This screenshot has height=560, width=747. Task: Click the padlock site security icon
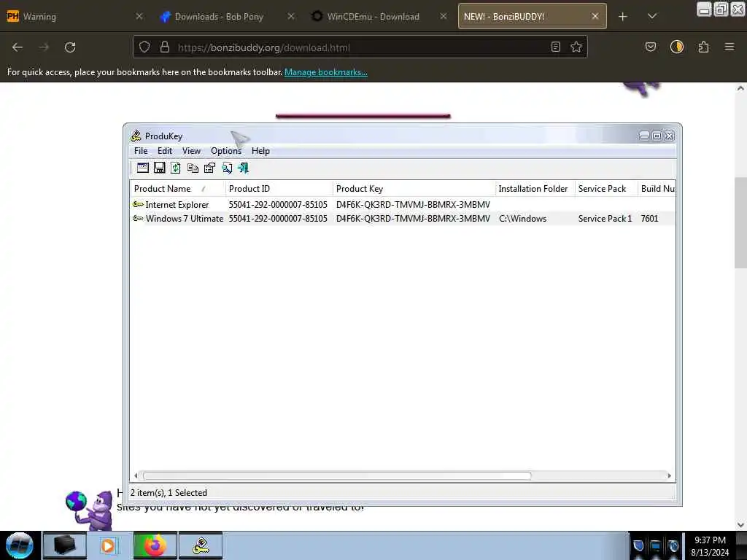pos(165,47)
